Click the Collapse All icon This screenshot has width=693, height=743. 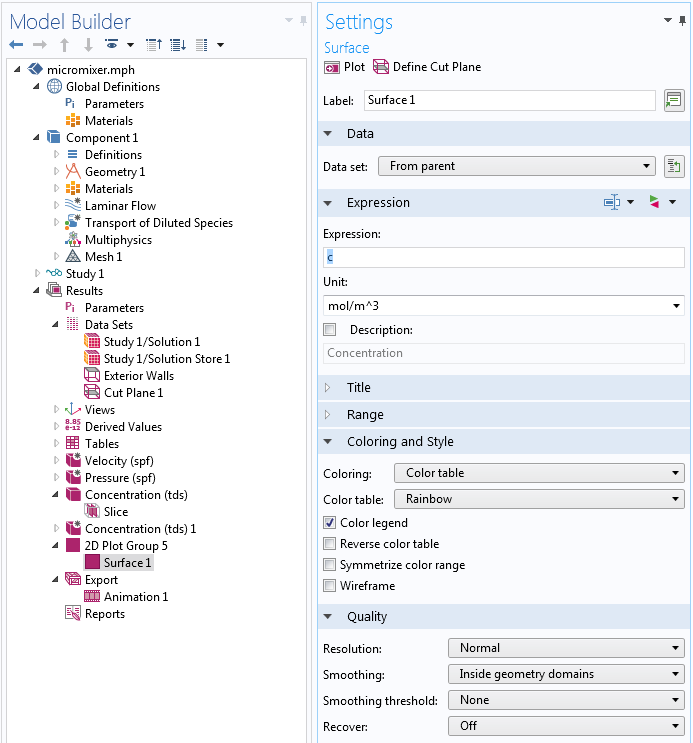coord(154,45)
